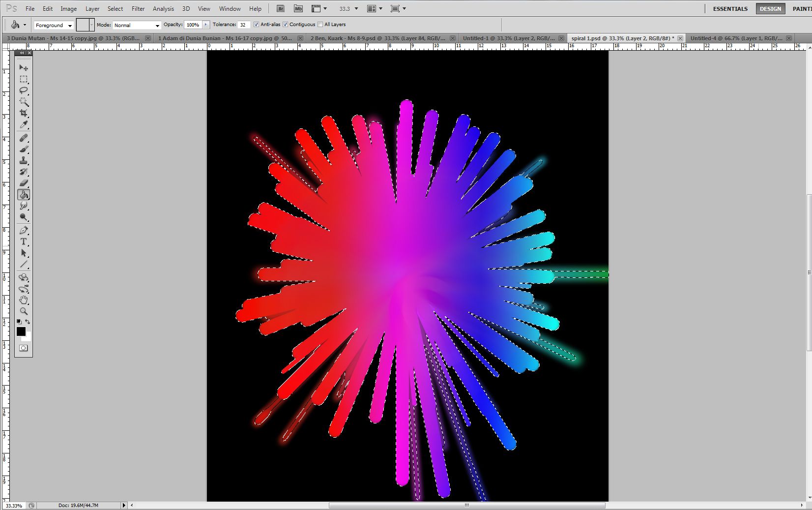Select the Rectangular Marquee tool
This screenshot has width=812, height=510.
(x=23, y=79)
